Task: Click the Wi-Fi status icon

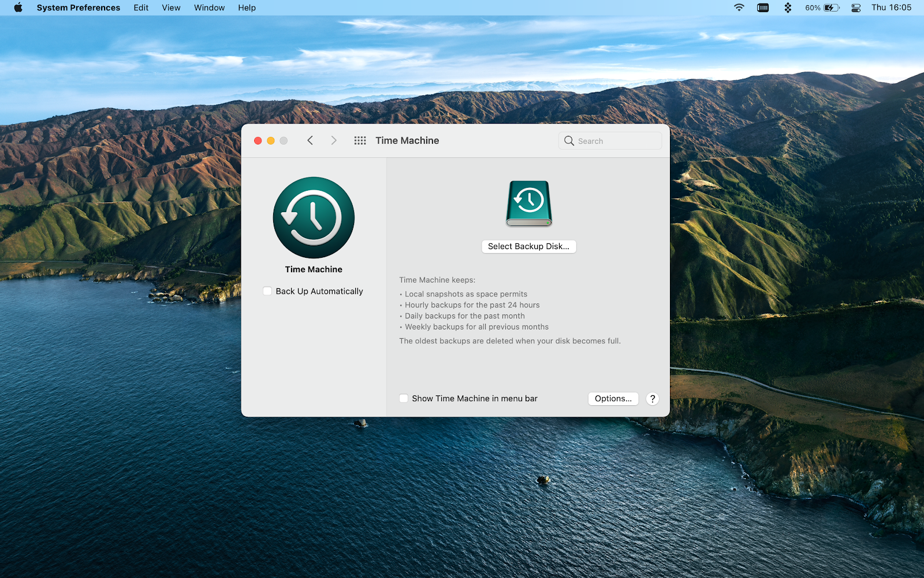Action: pyautogui.click(x=739, y=8)
